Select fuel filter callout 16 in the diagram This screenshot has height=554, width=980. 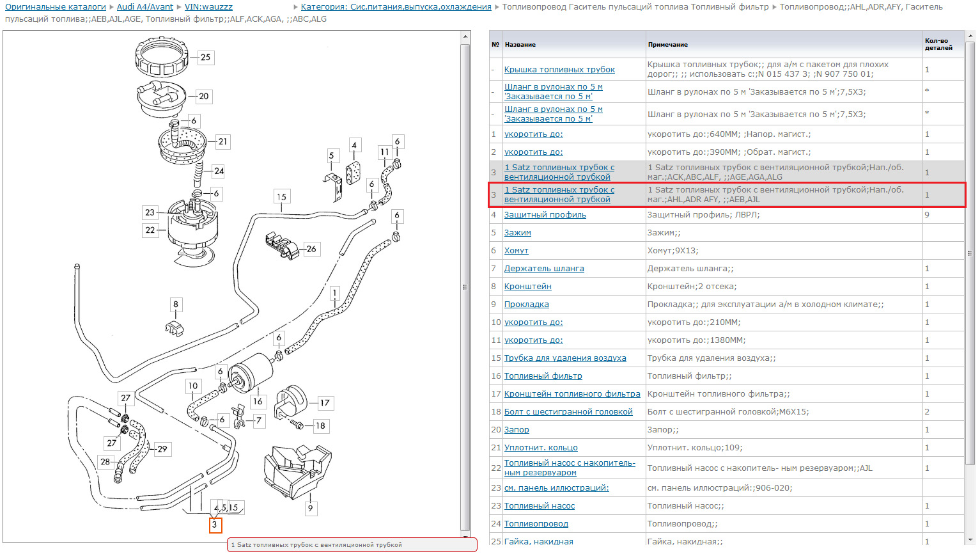coord(257,401)
